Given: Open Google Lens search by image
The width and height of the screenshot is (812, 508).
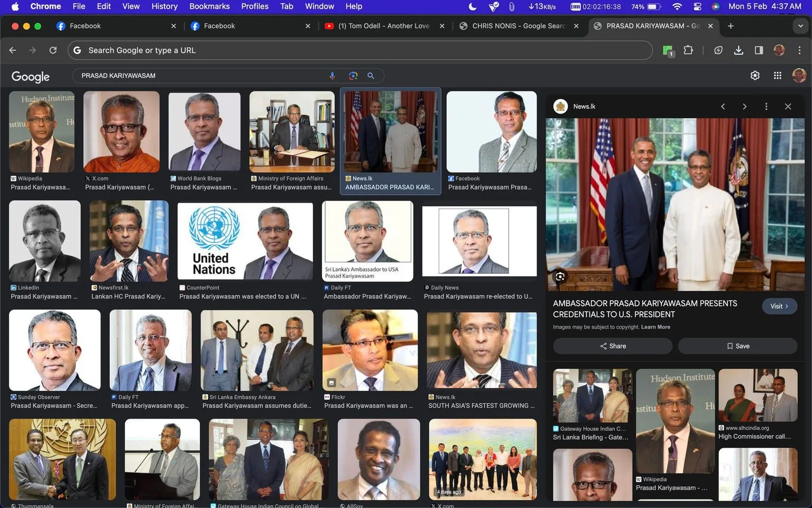Looking at the screenshot, I should [x=353, y=76].
